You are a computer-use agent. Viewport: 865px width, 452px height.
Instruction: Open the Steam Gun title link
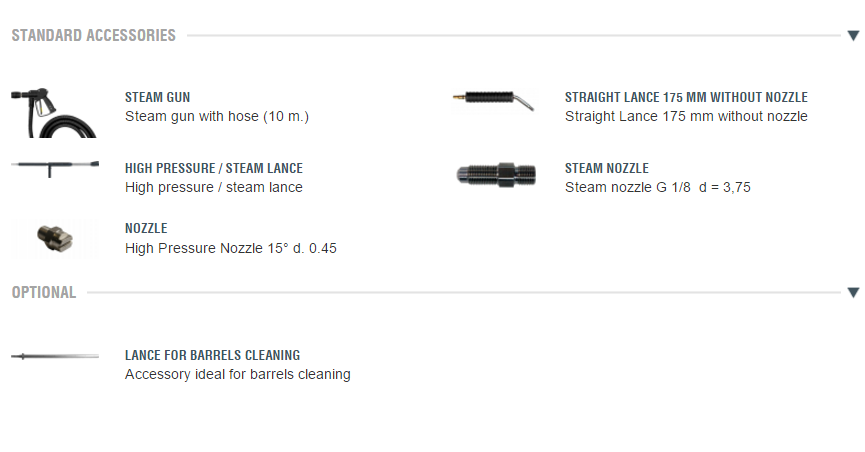157,98
